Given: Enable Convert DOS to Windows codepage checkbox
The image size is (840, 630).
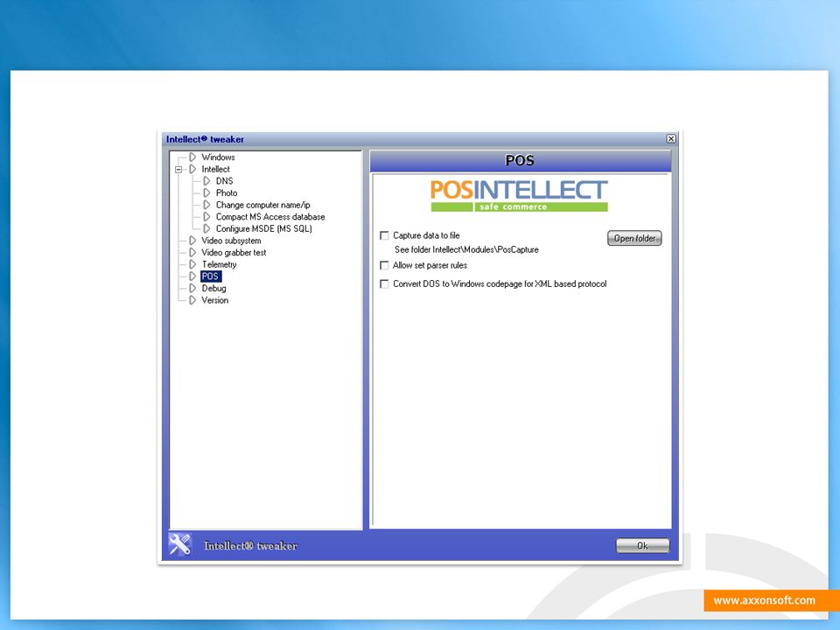Looking at the screenshot, I should click(384, 283).
